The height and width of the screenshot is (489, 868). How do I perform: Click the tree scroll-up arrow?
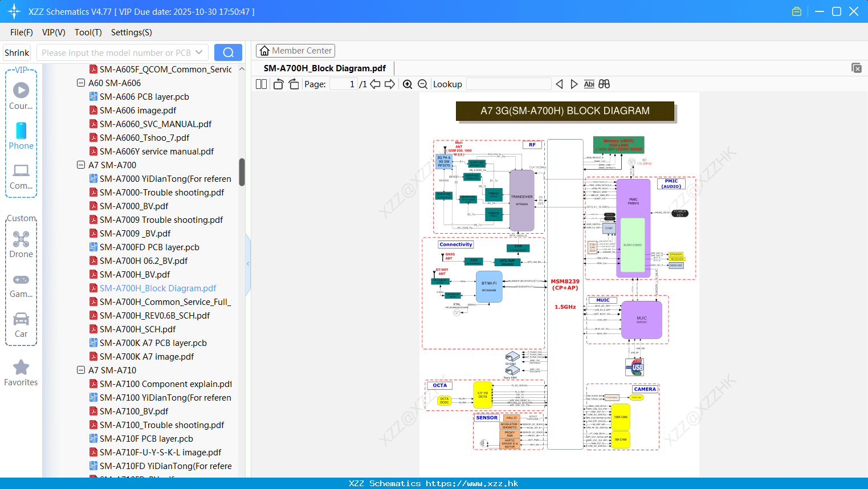242,69
